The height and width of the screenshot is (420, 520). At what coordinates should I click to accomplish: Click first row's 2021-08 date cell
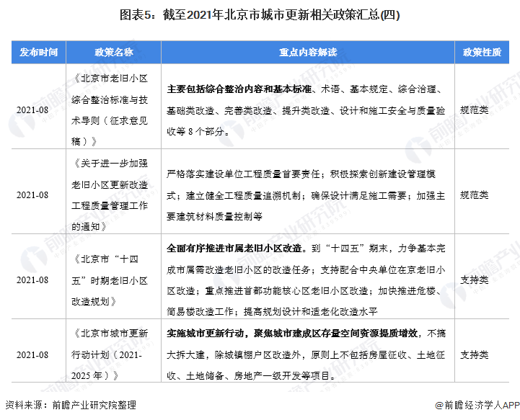pyautogui.click(x=32, y=110)
